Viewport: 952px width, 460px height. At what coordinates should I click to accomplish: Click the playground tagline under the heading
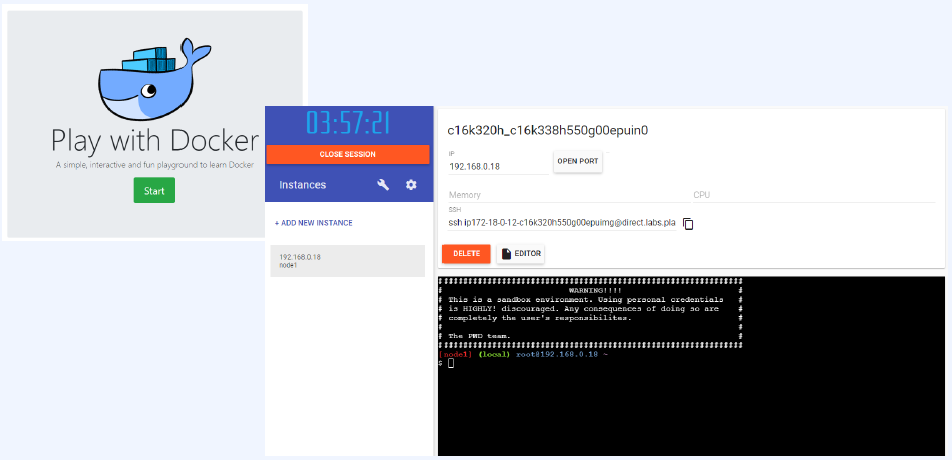[154, 165]
